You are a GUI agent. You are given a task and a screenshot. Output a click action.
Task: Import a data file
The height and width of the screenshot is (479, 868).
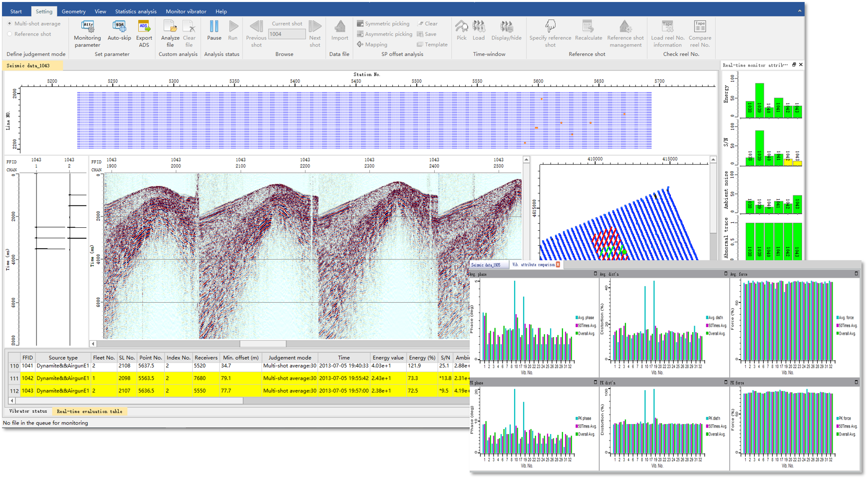340,31
